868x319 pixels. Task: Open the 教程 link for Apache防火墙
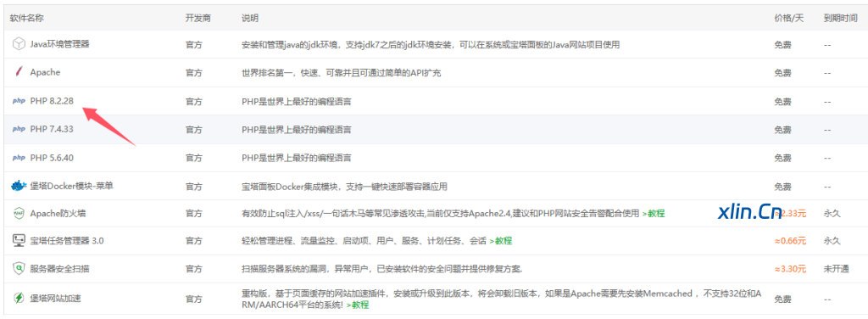pos(654,213)
